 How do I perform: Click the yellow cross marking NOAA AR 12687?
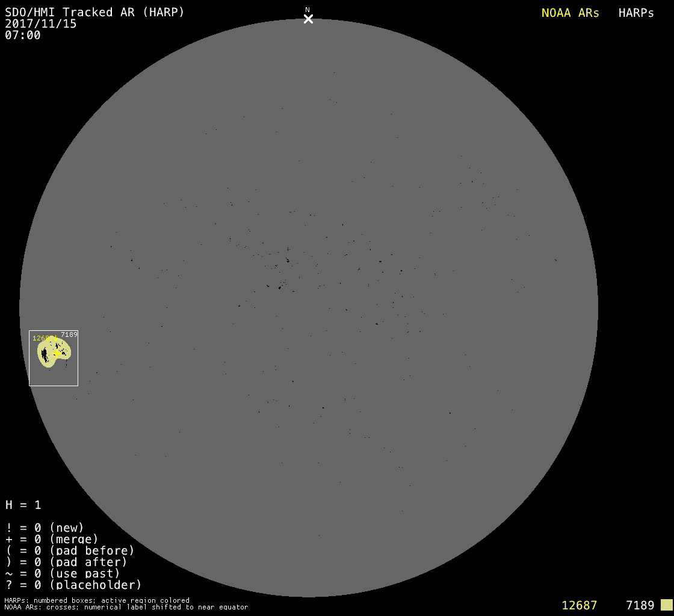(55, 353)
